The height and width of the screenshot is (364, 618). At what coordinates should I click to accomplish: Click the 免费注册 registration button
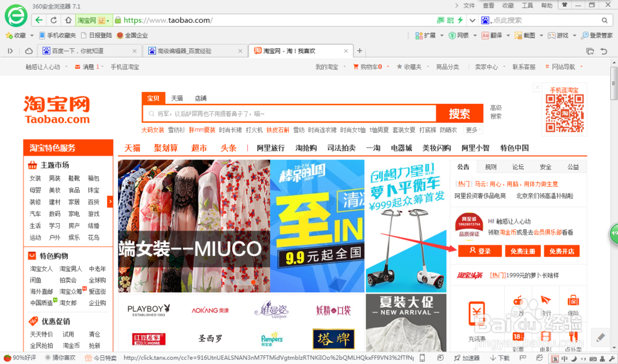[522, 251]
